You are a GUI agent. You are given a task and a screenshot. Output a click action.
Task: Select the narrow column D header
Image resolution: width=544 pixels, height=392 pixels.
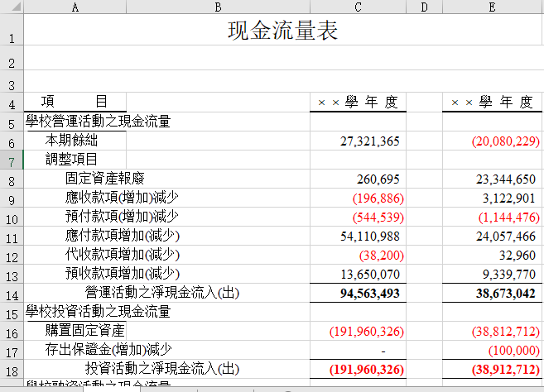pos(424,7)
